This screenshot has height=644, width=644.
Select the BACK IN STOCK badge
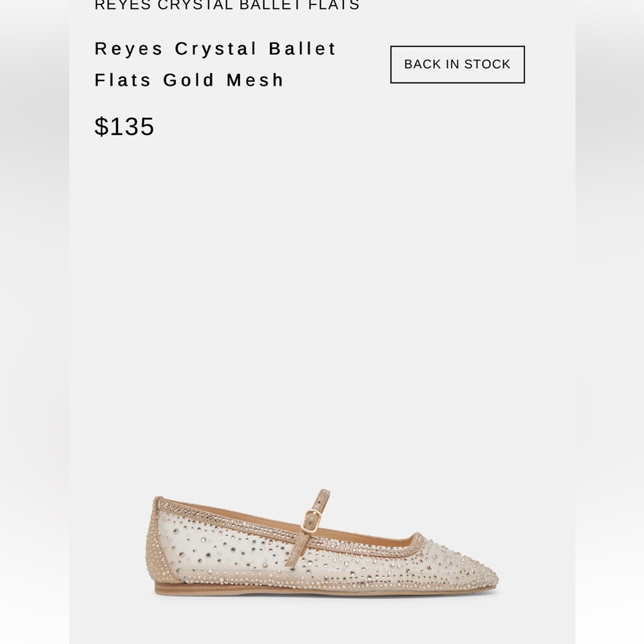click(457, 64)
